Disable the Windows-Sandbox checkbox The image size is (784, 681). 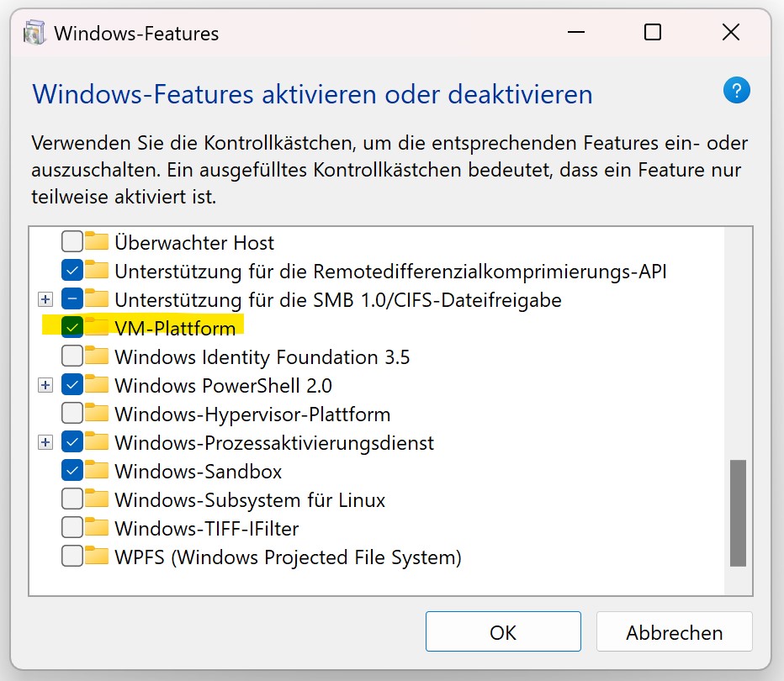pos(72,471)
